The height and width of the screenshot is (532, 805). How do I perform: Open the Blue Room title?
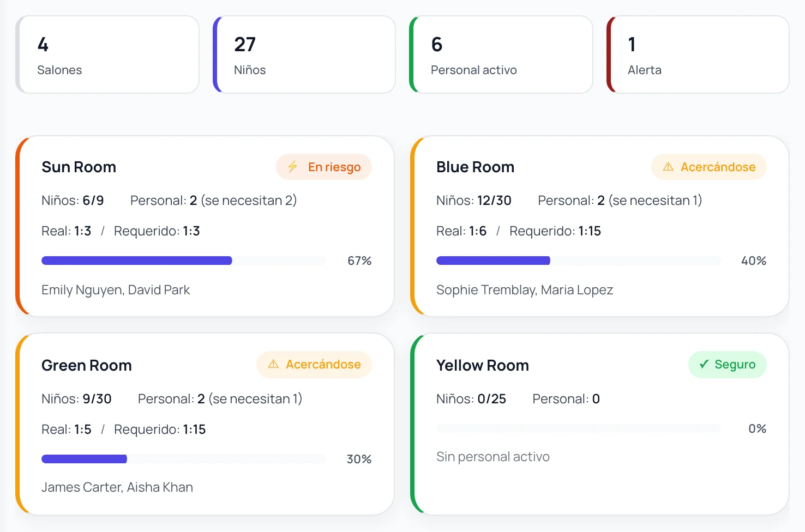tap(475, 167)
